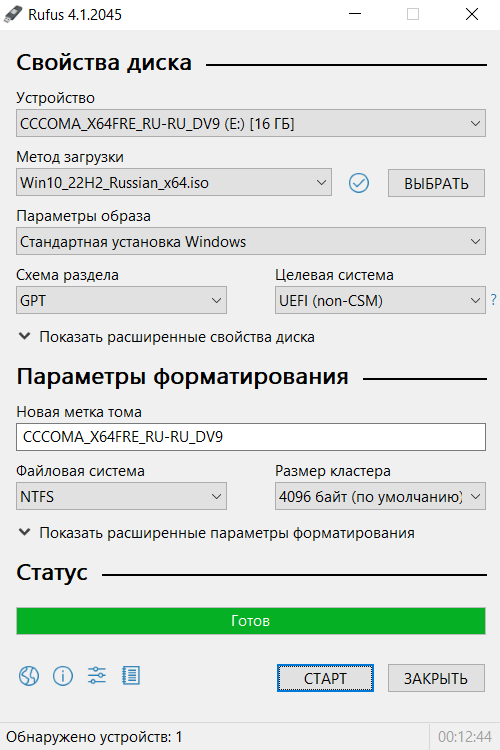Click the Rufus 4.1.2045 title text
This screenshot has height=750, width=500.
point(75,15)
